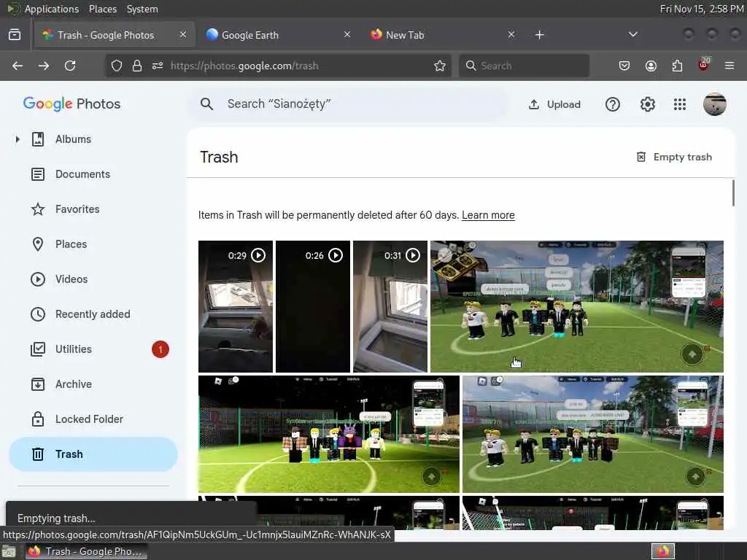Open a new browser tab
This screenshot has width=747, height=560.
pyautogui.click(x=539, y=35)
